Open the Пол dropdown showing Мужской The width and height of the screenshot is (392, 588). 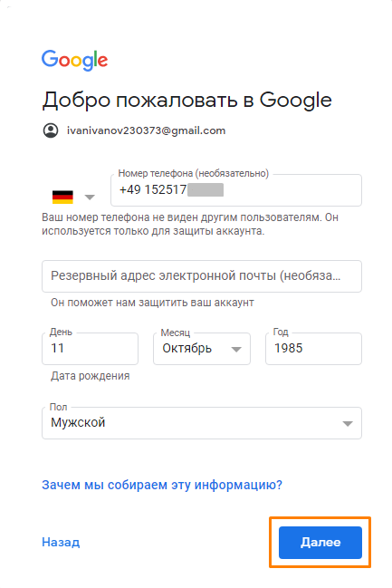coord(202,423)
